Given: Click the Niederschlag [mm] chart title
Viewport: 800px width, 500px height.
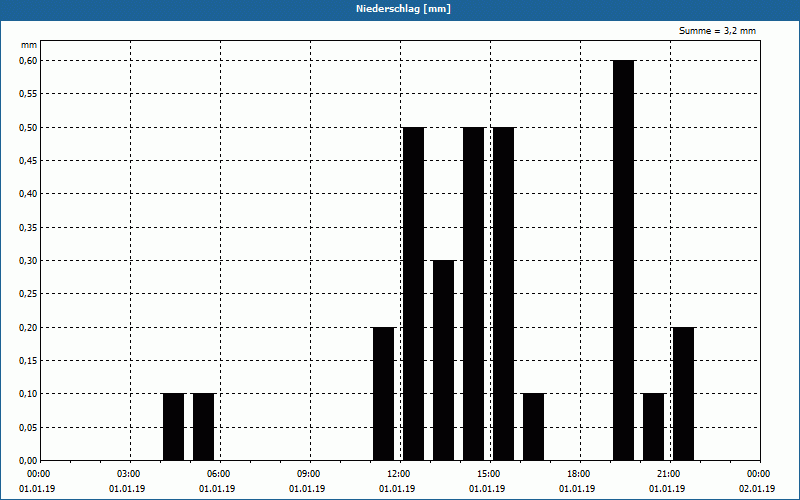Looking at the screenshot, I should tap(403, 9).
